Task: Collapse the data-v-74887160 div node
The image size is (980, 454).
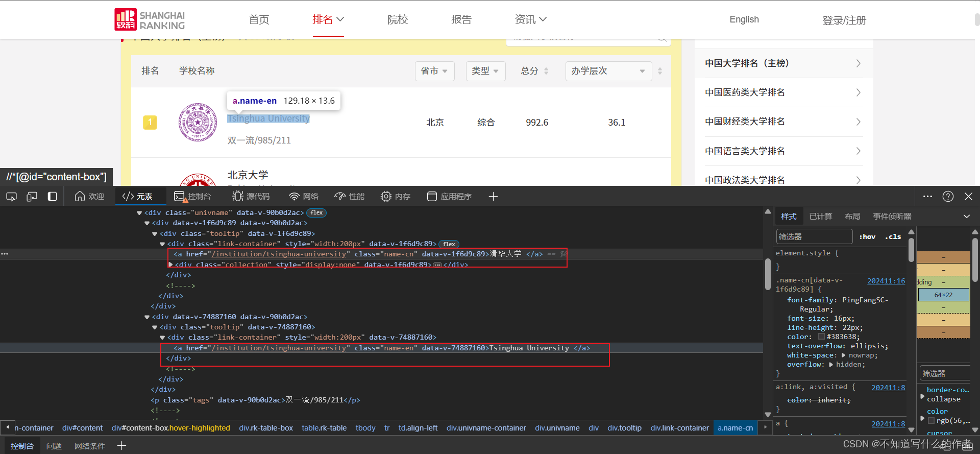Action: [x=147, y=317]
